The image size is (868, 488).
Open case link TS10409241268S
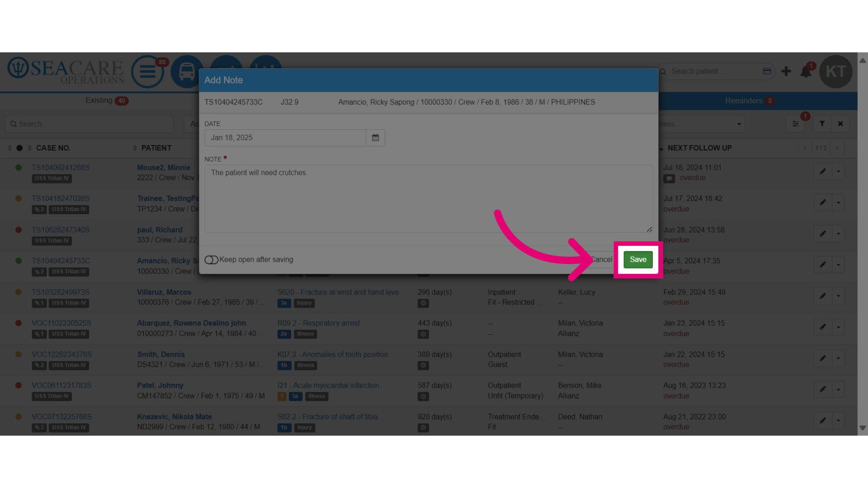point(61,168)
